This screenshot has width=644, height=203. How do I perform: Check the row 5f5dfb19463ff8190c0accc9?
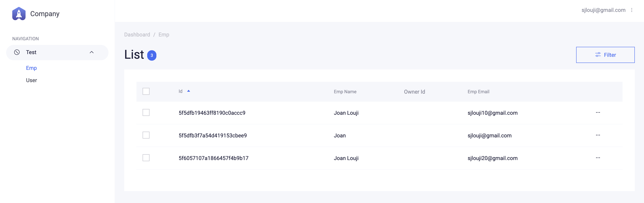(146, 113)
